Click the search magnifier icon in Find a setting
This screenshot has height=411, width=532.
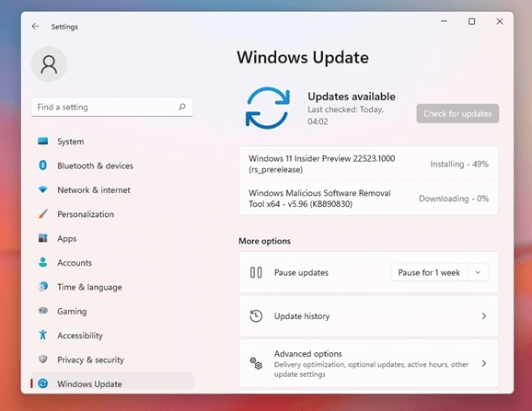182,107
